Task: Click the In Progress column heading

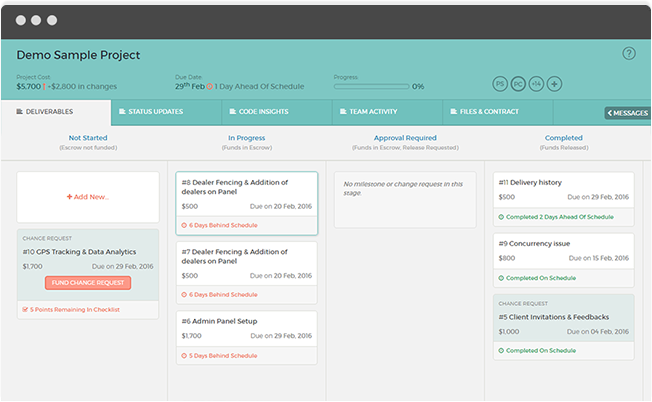Action: click(x=247, y=138)
